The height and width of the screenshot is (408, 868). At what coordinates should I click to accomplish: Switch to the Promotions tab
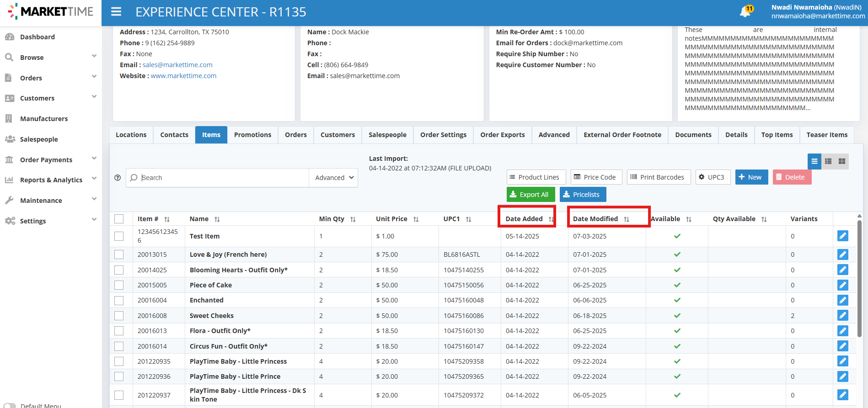point(253,135)
